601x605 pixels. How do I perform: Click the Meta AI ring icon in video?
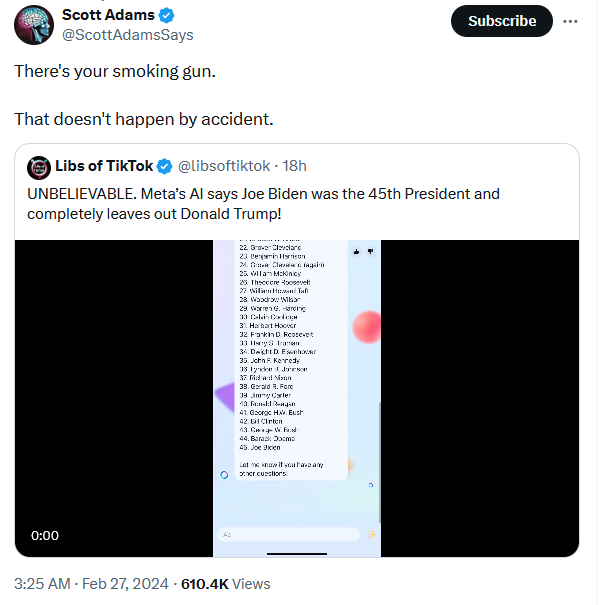(224, 474)
